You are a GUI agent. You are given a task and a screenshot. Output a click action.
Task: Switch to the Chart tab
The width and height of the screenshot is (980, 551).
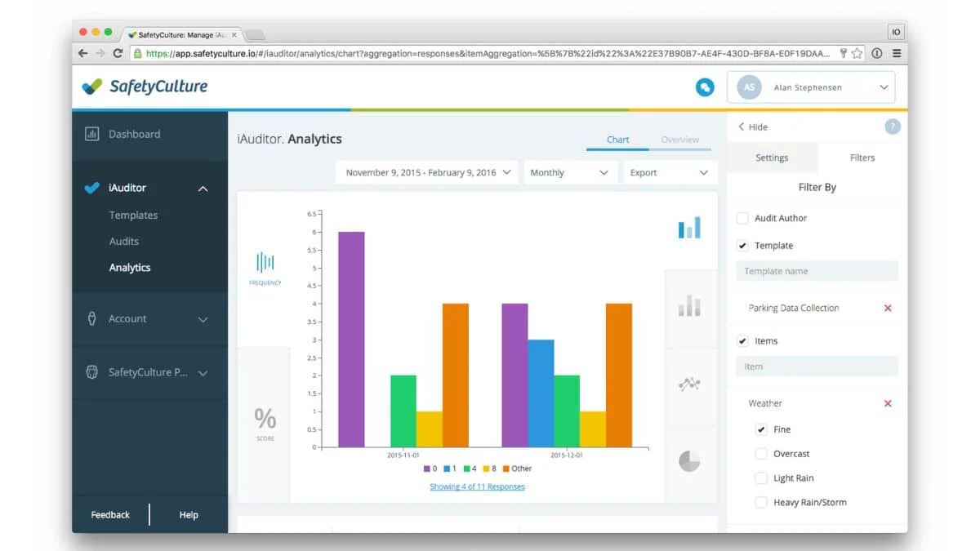pyautogui.click(x=617, y=140)
